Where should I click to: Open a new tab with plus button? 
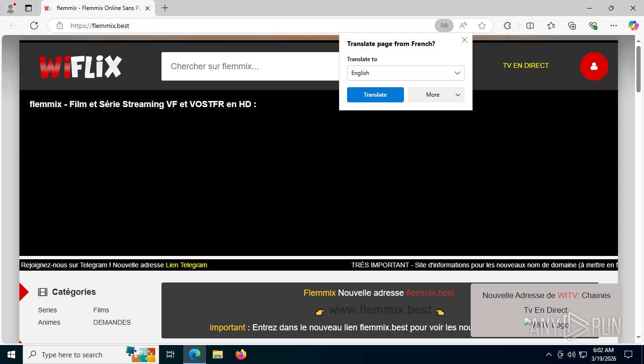(165, 8)
